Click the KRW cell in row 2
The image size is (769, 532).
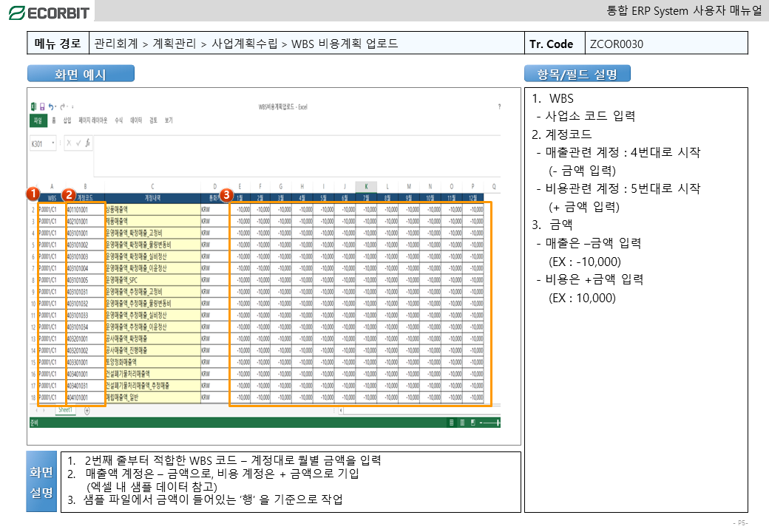[215, 210]
